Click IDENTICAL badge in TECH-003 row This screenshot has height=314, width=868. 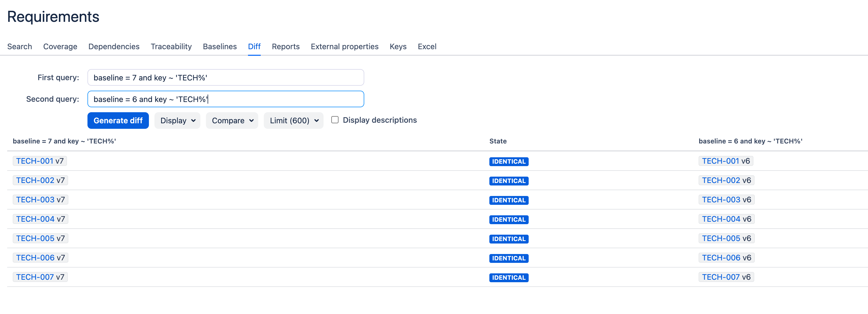pyautogui.click(x=508, y=200)
